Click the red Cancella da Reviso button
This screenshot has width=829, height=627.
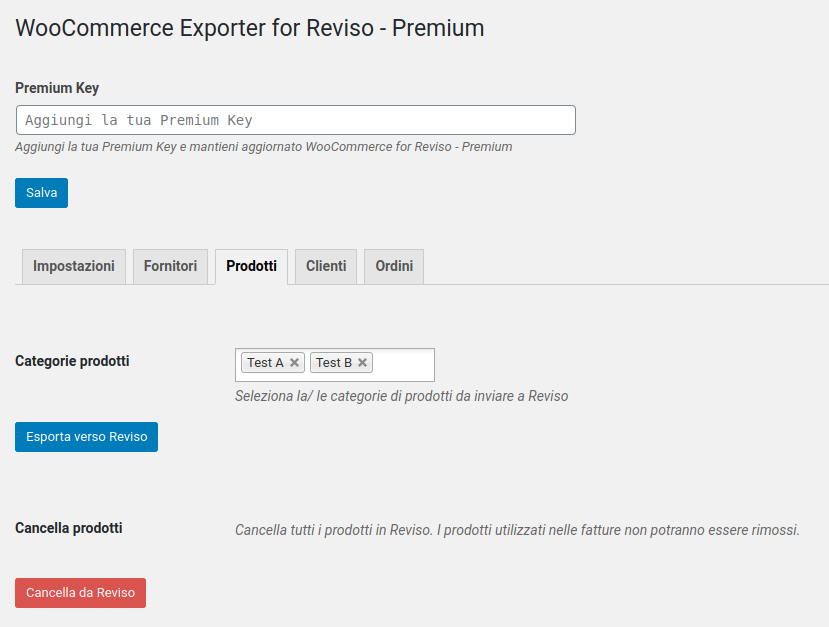80,593
